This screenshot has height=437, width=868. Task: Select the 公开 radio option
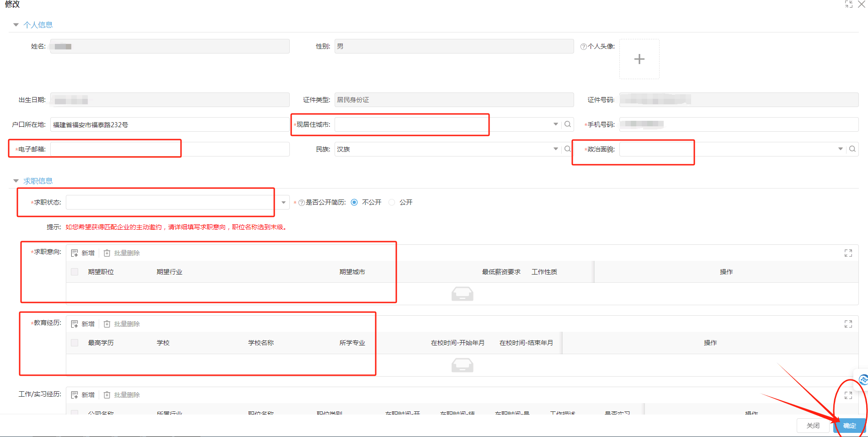(x=392, y=202)
